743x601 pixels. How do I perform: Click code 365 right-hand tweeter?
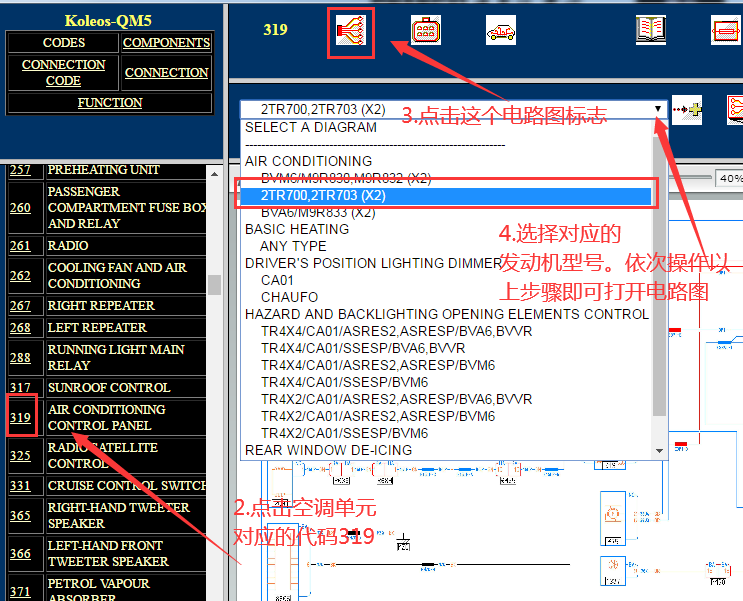[20, 515]
